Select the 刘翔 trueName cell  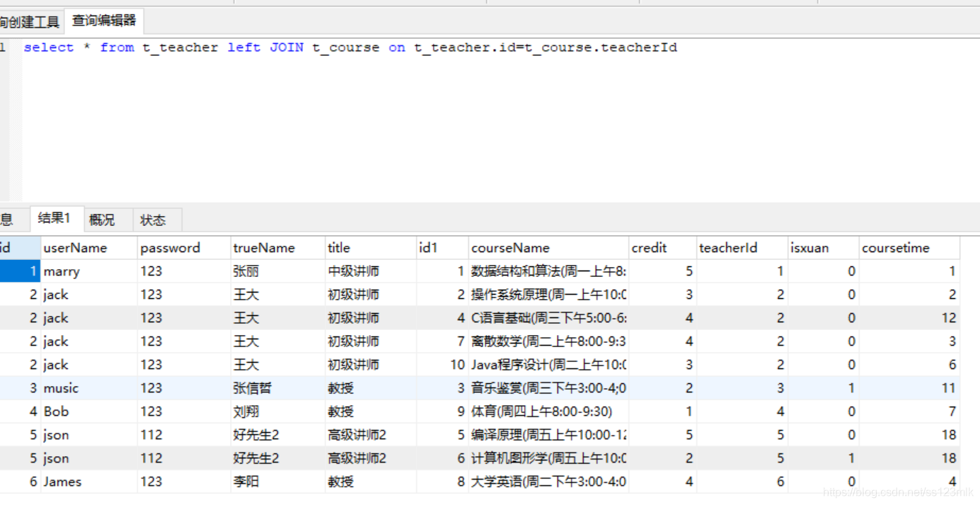coord(277,412)
